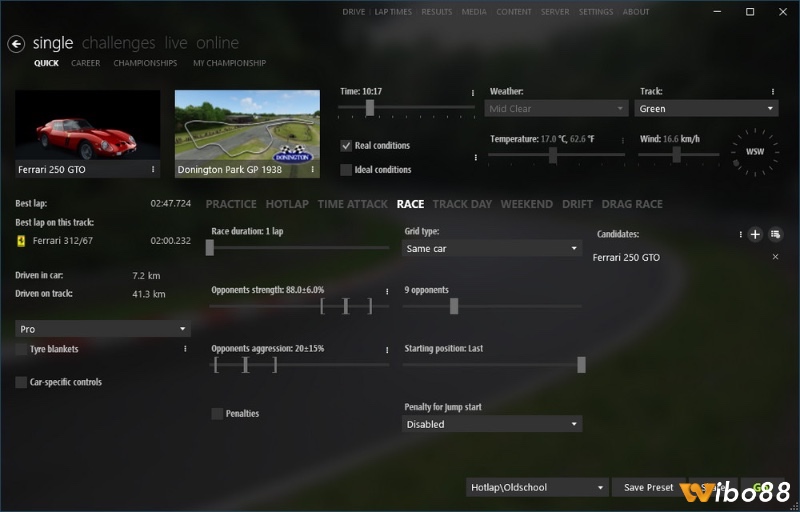Expand Grid type Same car dropdown

[492, 248]
